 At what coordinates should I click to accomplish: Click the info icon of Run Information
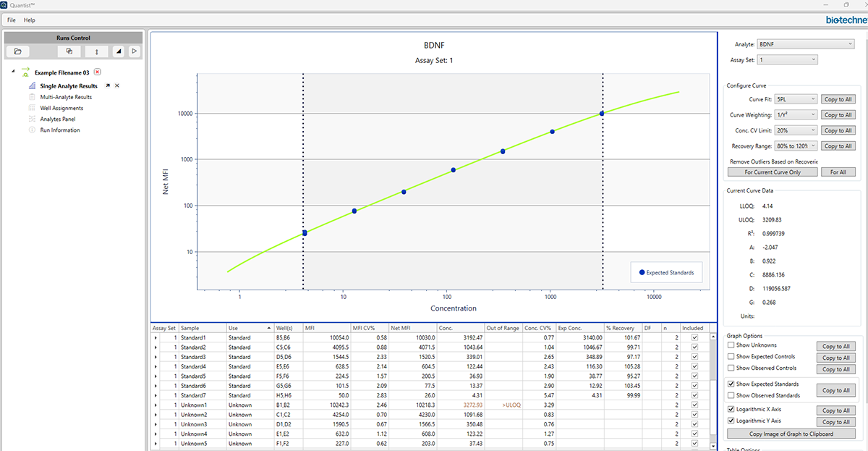point(32,130)
